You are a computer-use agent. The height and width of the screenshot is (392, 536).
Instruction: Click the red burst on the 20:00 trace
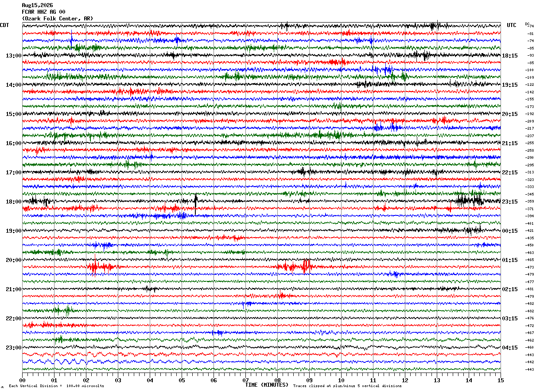click(102, 267)
